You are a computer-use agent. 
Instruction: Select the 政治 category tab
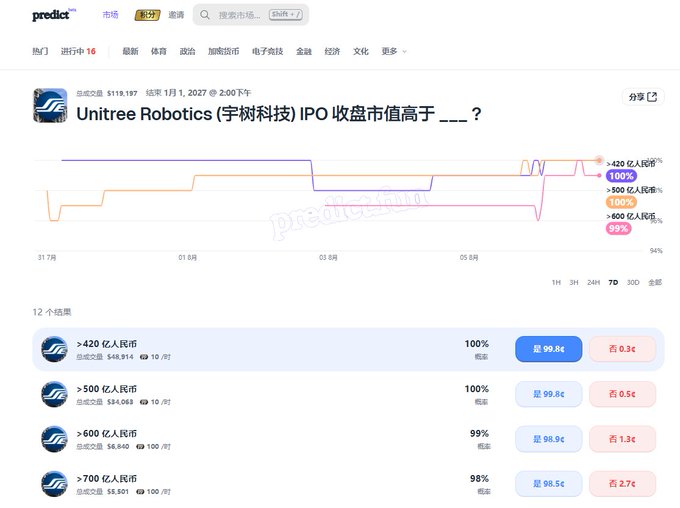click(x=187, y=51)
